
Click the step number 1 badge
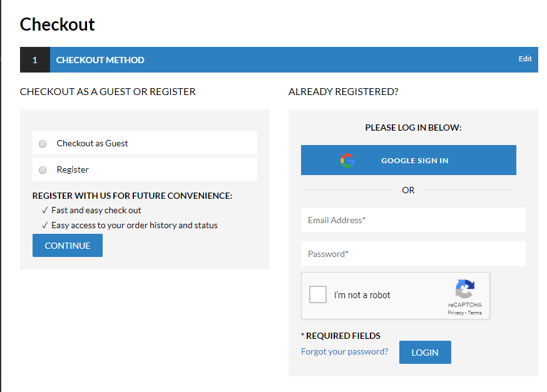35,60
